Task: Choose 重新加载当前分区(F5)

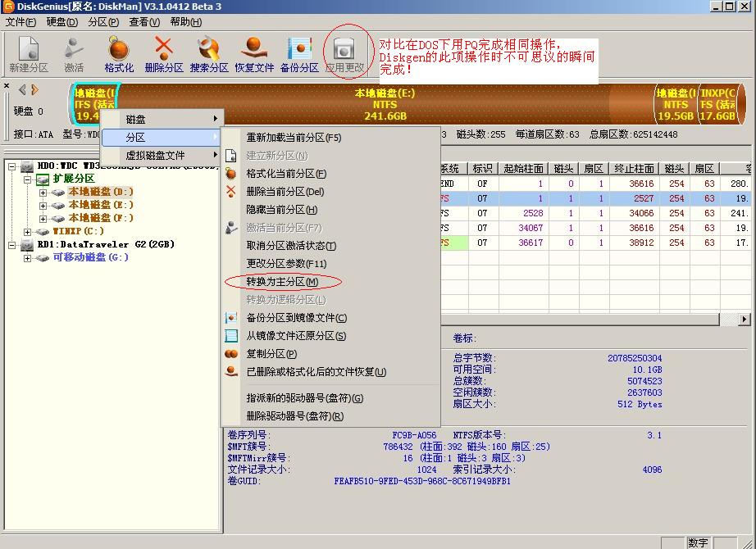Action: (x=294, y=138)
